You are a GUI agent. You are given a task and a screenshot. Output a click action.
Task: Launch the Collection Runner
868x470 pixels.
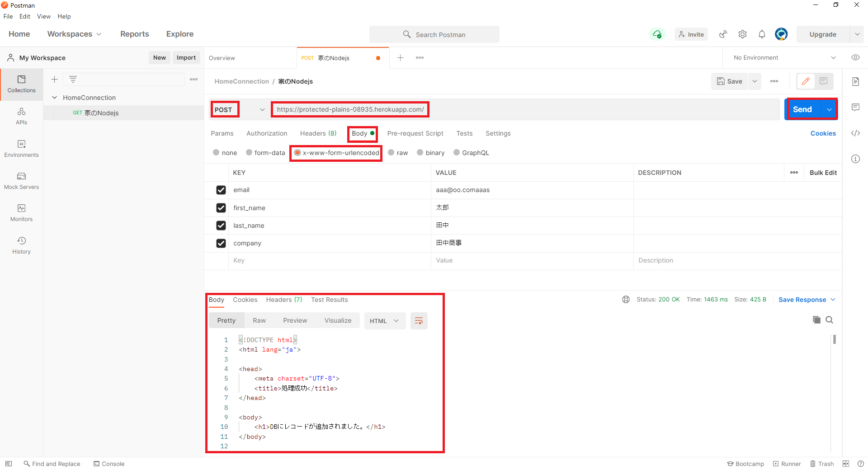[787, 464]
